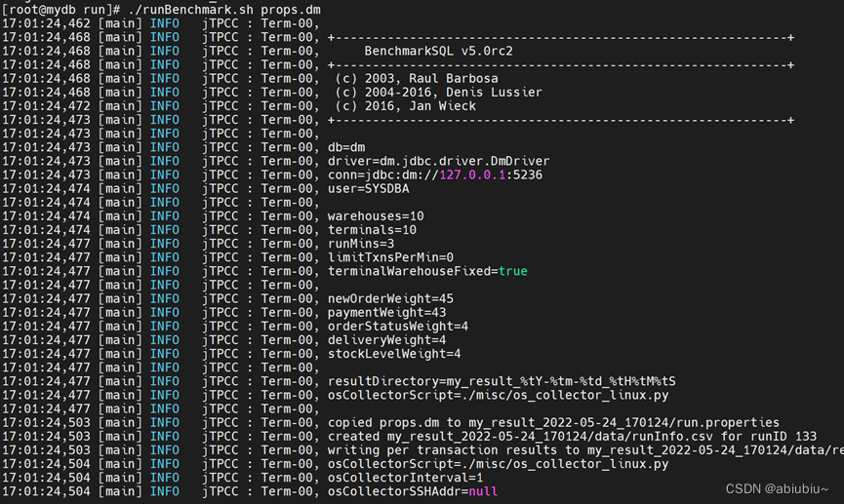
Task: Click the 'db=dm' value
Action: click(346, 147)
